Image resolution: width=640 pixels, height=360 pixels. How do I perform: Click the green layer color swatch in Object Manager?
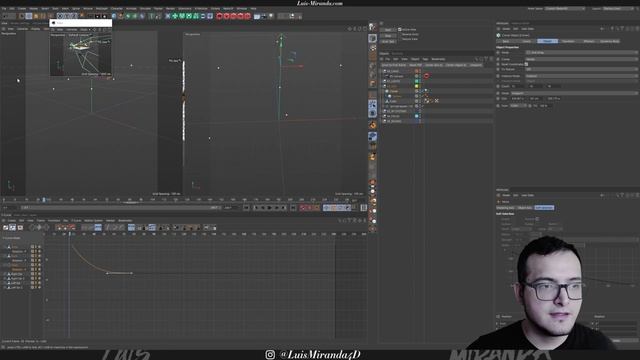[417, 81]
